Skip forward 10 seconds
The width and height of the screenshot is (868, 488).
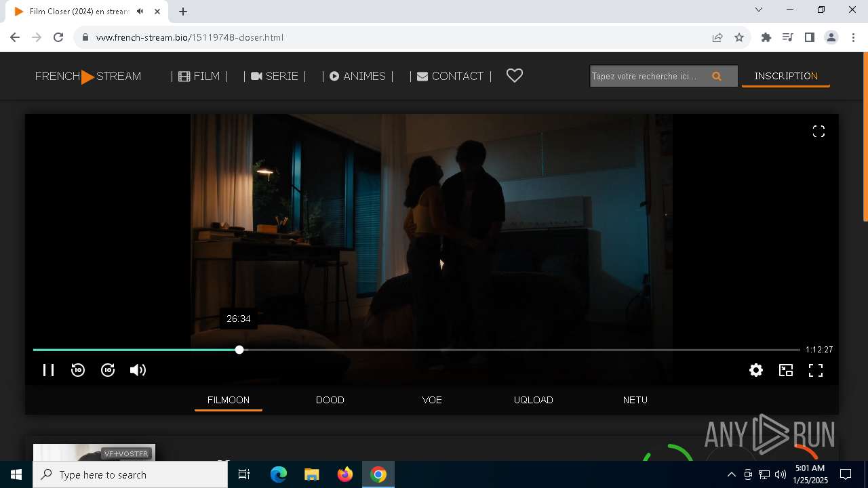tap(108, 370)
